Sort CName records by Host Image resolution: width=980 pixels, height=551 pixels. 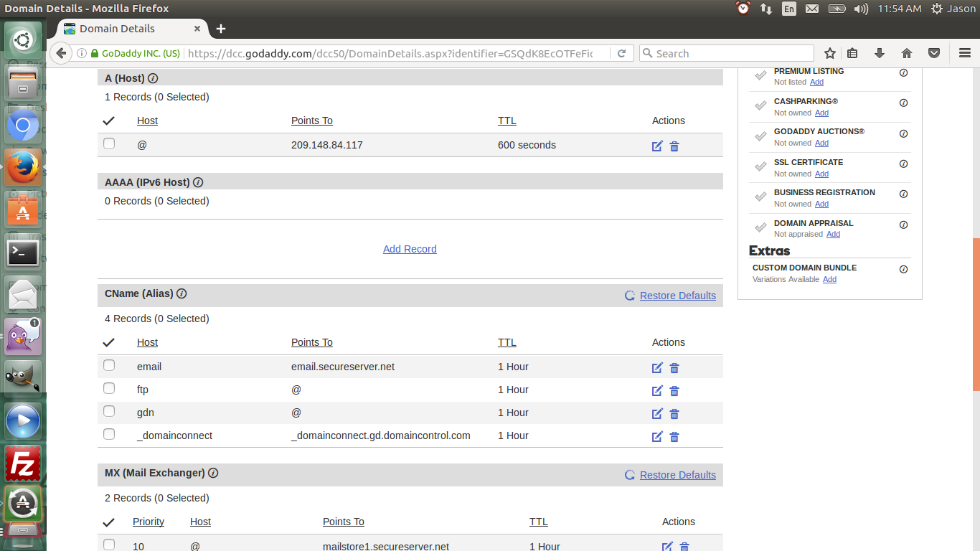147,342
